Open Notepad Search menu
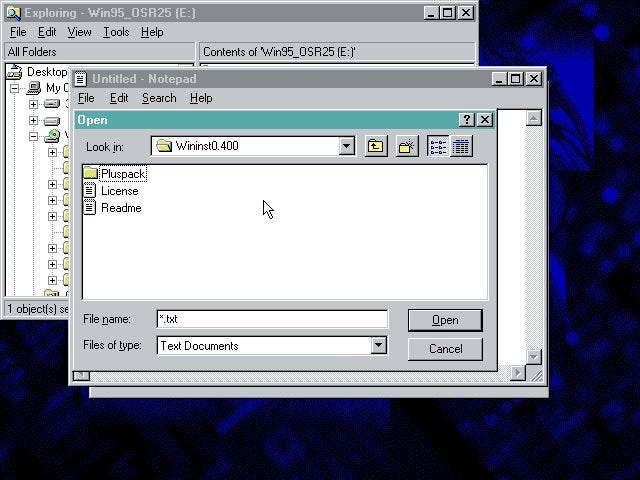Screen dimensions: 640x480 pos(159,98)
